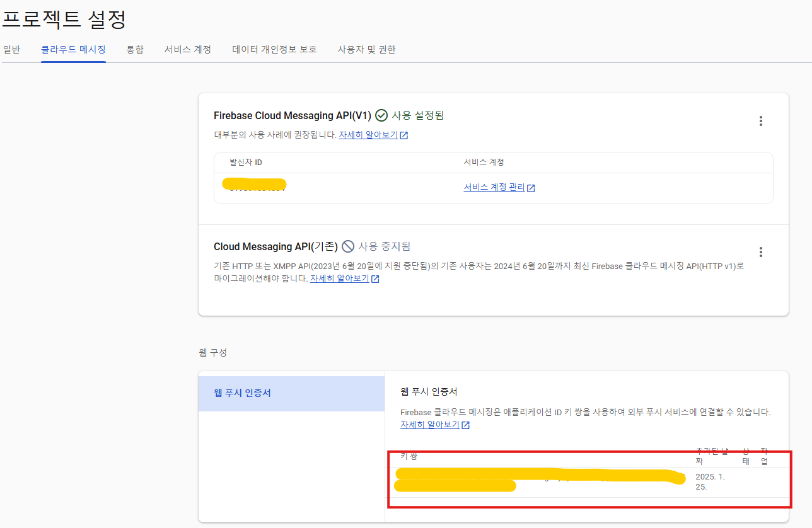Click the 사용 중지됨 blocked status icon
Image resolution: width=812 pixels, height=528 pixels.
348,246
